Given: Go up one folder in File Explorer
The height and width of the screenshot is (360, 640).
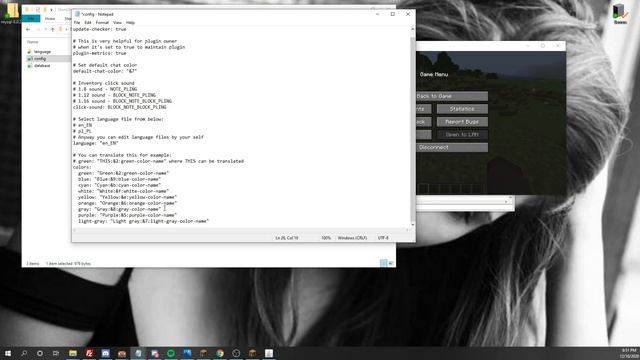Looking at the screenshot, I should coord(52,29).
